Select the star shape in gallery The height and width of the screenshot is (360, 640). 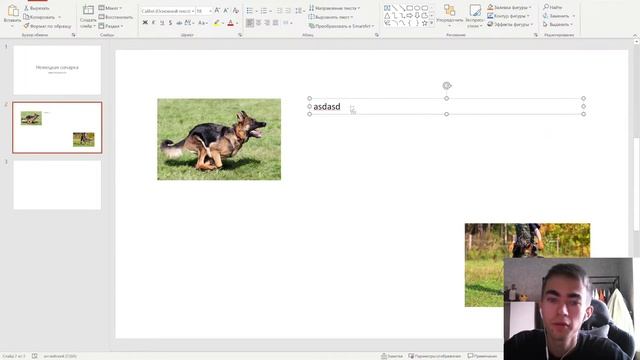[424, 23]
